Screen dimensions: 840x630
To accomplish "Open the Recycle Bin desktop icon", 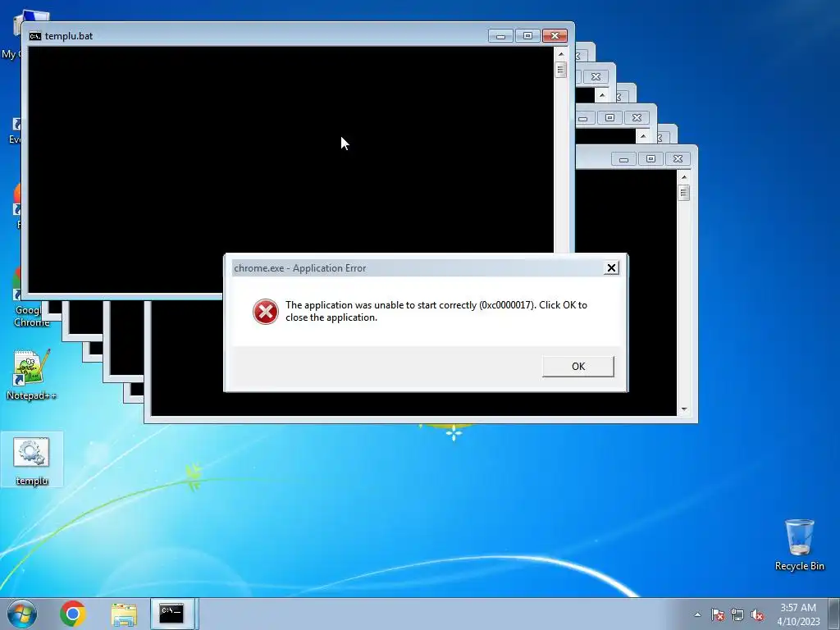I will pyautogui.click(x=799, y=545).
